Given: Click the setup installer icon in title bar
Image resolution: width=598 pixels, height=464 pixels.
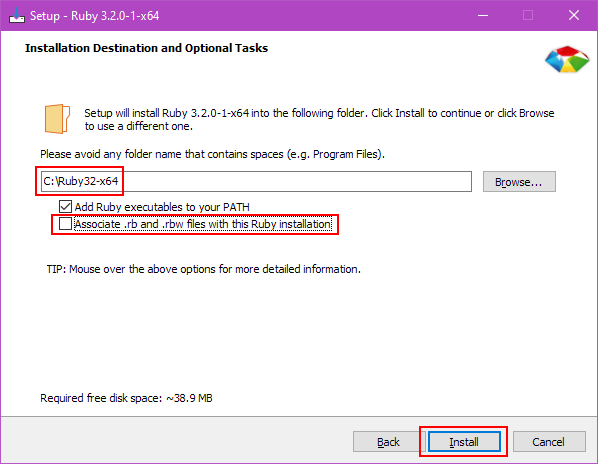Looking at the screenshot, I should click(17, 15).
